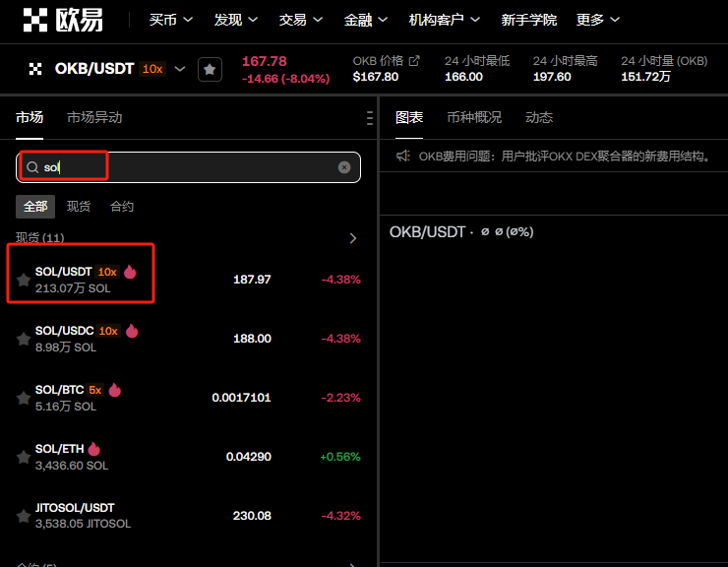Open the 更多 dropdown menu
Image resolution: width=728 pixels, height=567 pixels.
[597, 20]
